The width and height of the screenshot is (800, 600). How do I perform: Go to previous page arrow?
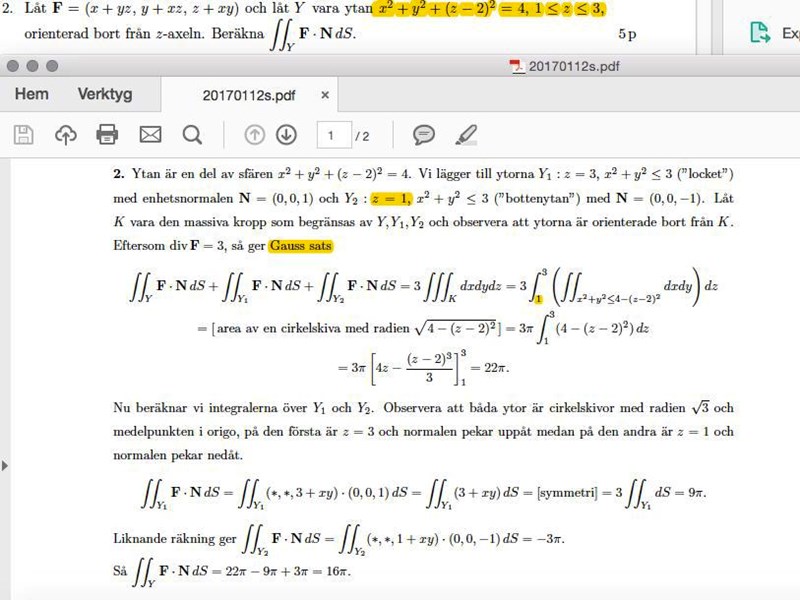click(x=255, y=135)
